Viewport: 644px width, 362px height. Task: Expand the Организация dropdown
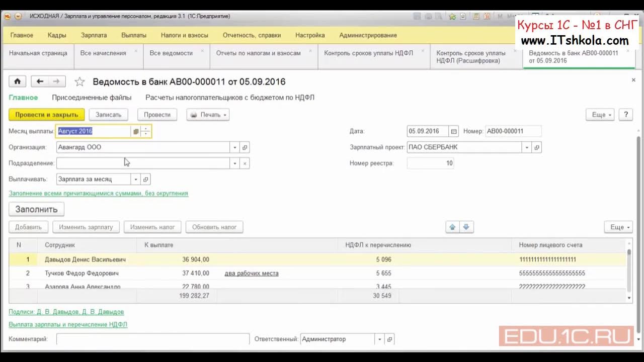[235, 147]
